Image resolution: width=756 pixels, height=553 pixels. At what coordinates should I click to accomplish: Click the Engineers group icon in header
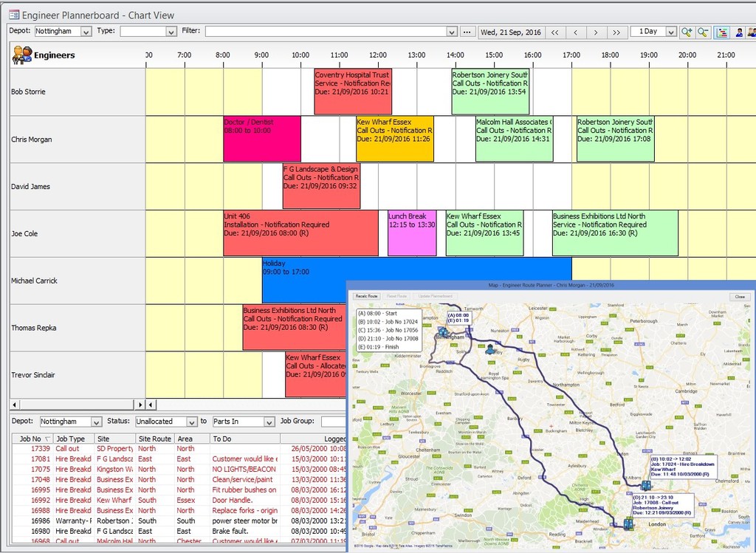tap(22, 55)
